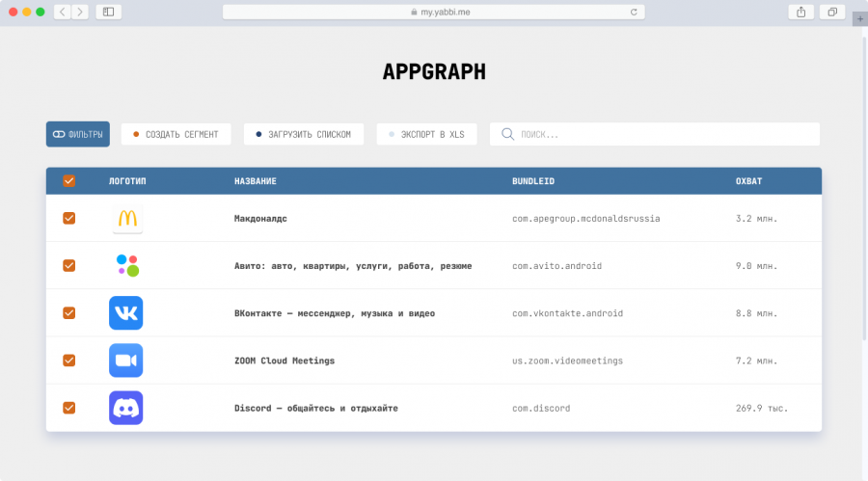
Task: Click the Логотип column header
Action: coord(127,181)
